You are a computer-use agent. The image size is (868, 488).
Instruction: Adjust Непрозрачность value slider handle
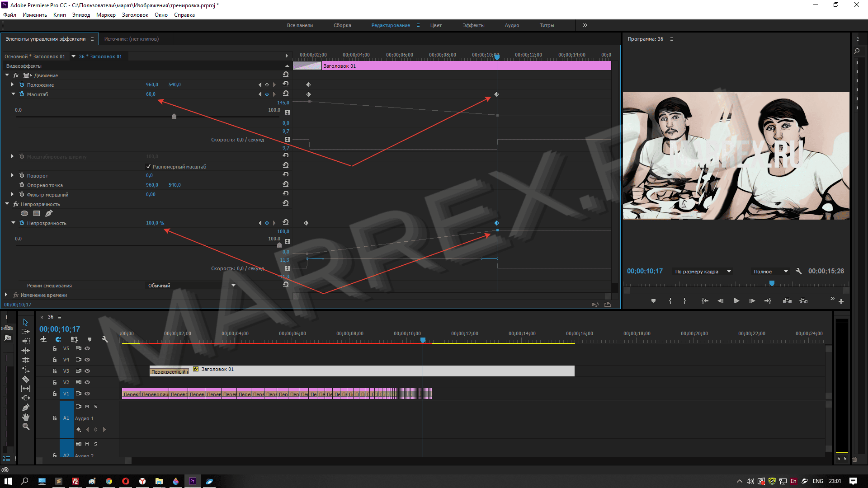[x=279, y=245]
